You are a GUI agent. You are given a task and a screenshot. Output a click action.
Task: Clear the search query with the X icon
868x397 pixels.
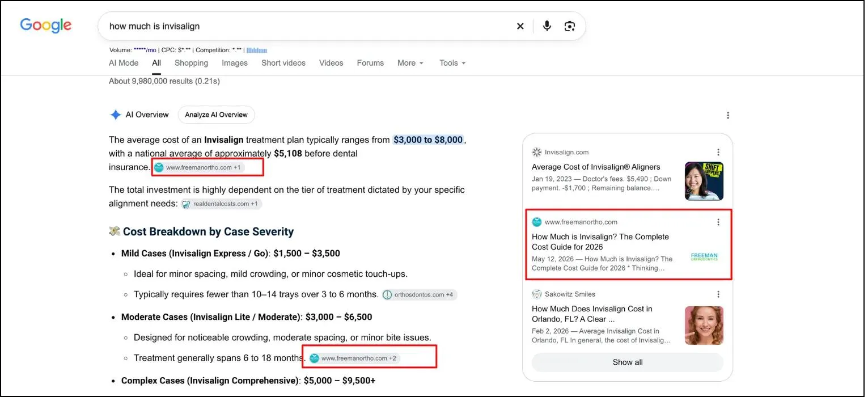[520, 26]
